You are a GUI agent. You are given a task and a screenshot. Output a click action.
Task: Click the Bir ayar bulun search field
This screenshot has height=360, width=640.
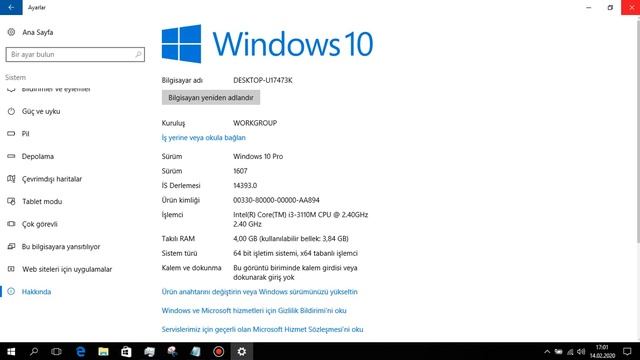(75, 54)
